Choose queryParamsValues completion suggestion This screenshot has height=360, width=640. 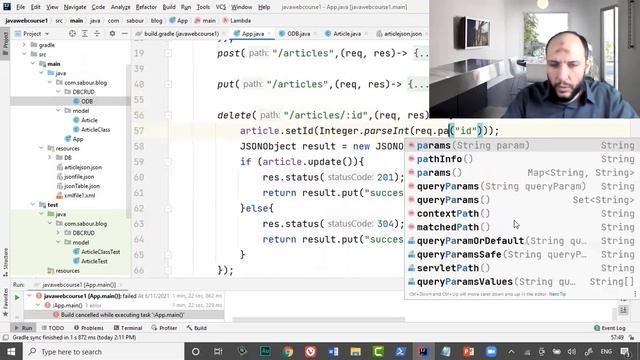pos(521,282)
